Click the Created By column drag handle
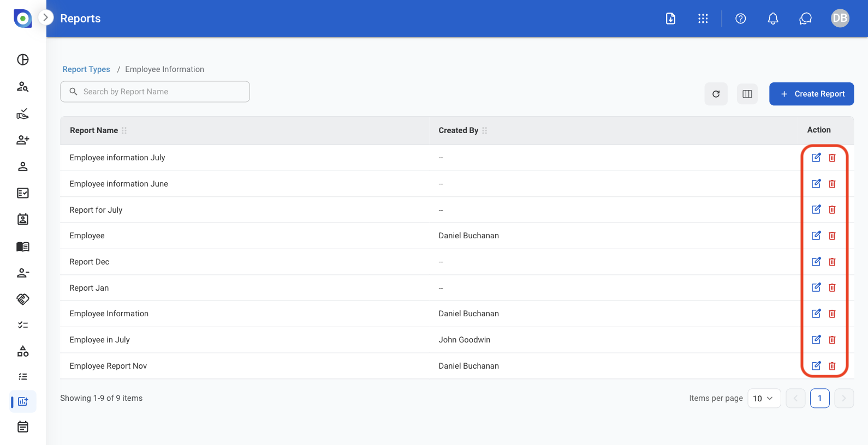This screenshot has width=868, height=445. click(x=485, y=130)
